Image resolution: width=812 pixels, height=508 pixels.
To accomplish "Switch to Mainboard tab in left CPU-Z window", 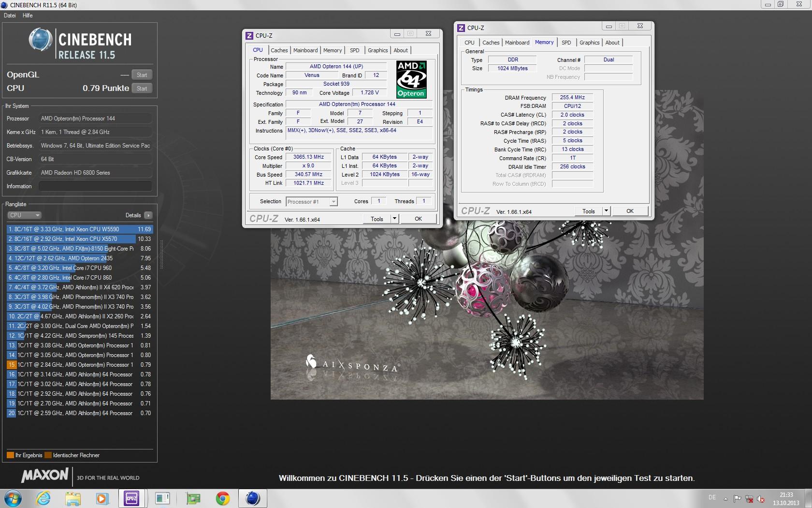I will click(x=305, y=50).
